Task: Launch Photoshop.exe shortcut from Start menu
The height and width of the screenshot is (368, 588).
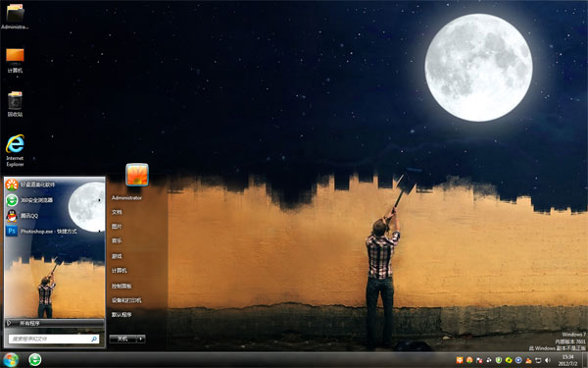Action: 54,231
